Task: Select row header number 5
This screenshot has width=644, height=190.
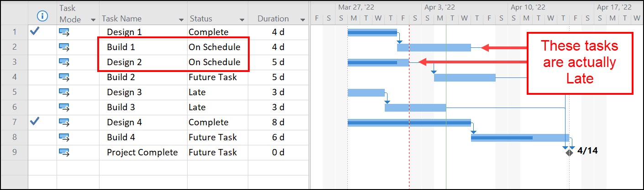Action: click(x=14, y=92)
